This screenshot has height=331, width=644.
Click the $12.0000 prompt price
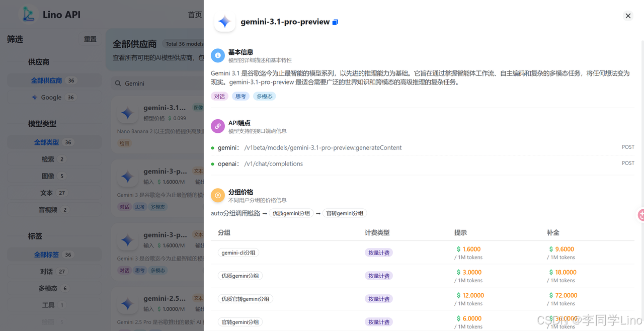click(470, 295)
